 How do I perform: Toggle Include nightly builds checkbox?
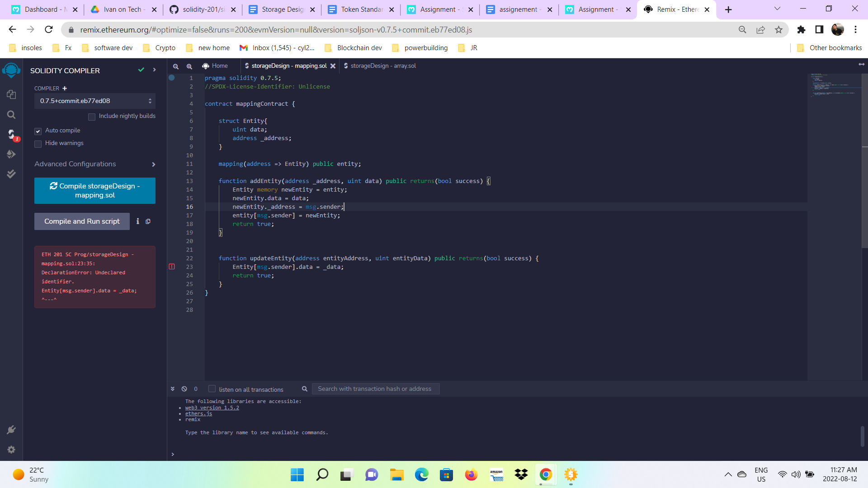[x=92, y=117]
